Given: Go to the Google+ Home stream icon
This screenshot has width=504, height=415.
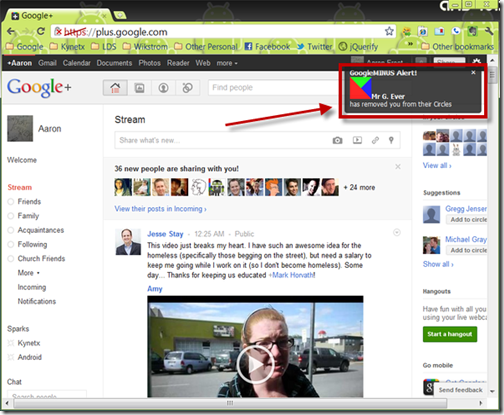Looking at the screenshot, I should [115, 88].
